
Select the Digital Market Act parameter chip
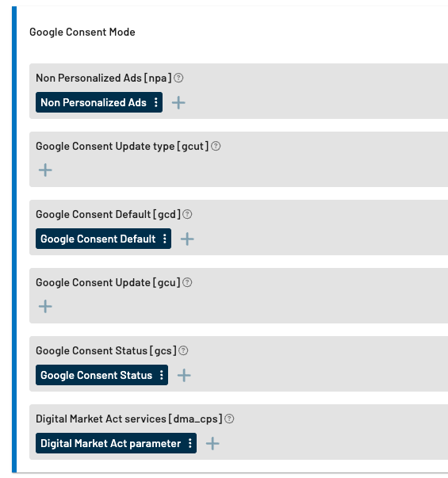click(x=111, y=443)
